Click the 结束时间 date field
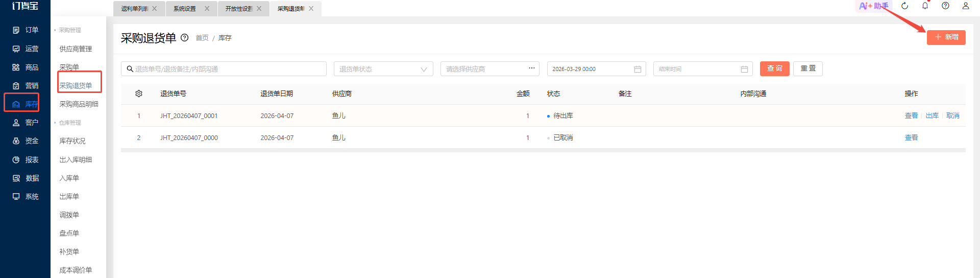Viewport: 980px width, 278px height. [x=702, y=69]
